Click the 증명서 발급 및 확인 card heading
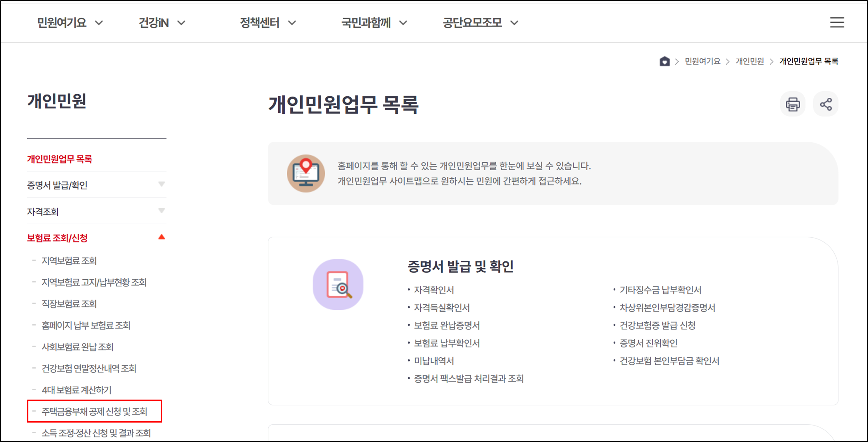This screenshot has height=442, width=868. 460,267
